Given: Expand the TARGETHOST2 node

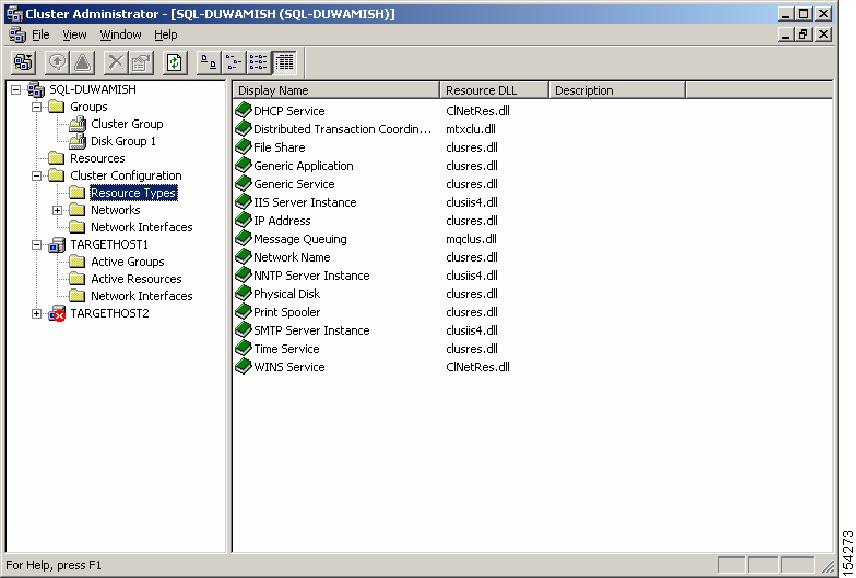Looking at the screenshot, I should tap(37, 314).
